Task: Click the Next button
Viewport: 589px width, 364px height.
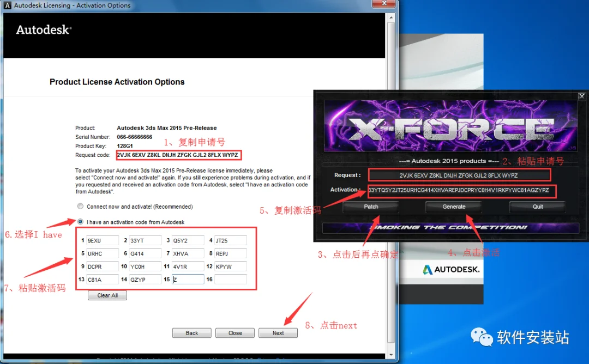Action: pos(278,333)
